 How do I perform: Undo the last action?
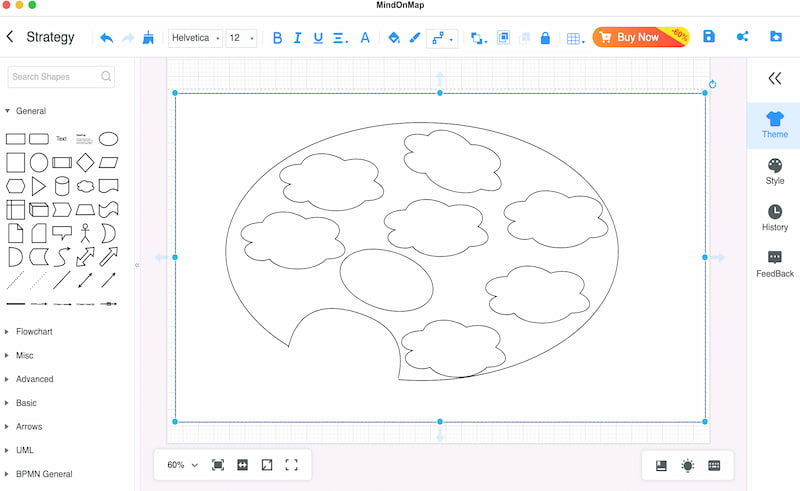[x=107, y=38]
